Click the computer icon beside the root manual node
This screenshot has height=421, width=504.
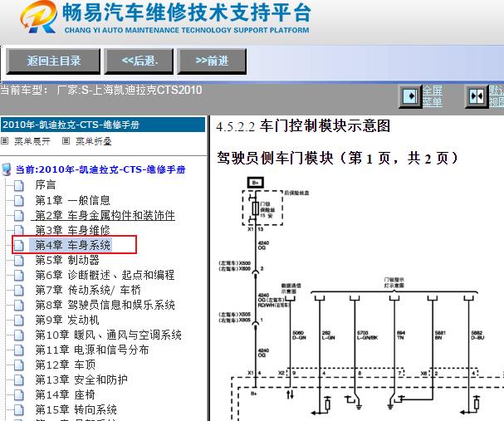point(7,169)
